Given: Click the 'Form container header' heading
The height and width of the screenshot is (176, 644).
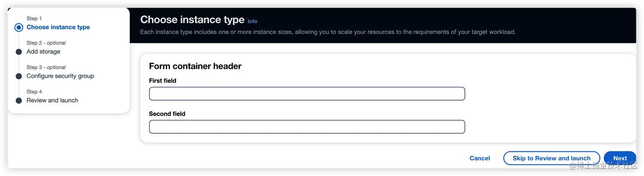Looking at the screenshot, I should point(195,66).
